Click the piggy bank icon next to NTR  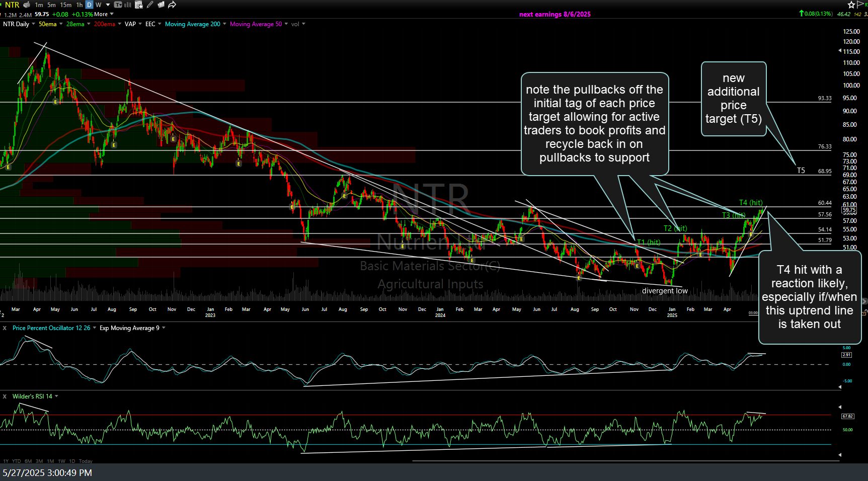point(27,5)
